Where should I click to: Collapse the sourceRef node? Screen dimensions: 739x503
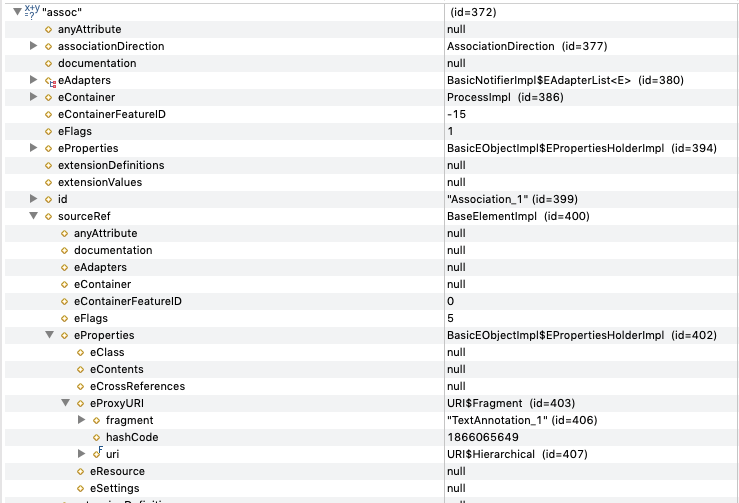(x=33, y=216)
